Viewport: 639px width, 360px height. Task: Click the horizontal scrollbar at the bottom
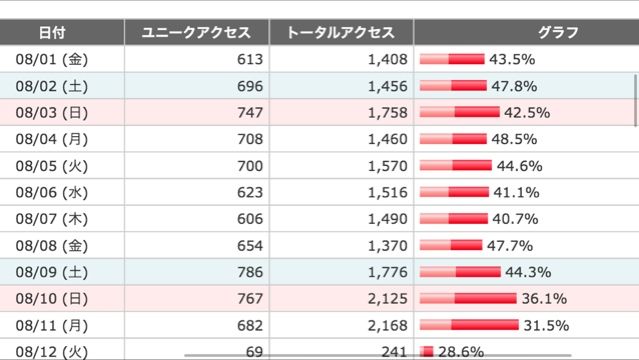click(378, 356)
